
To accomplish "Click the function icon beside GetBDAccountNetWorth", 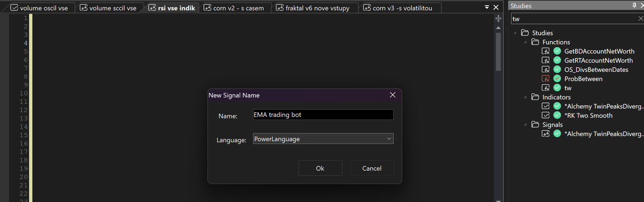I will click(x=546, y=51).
